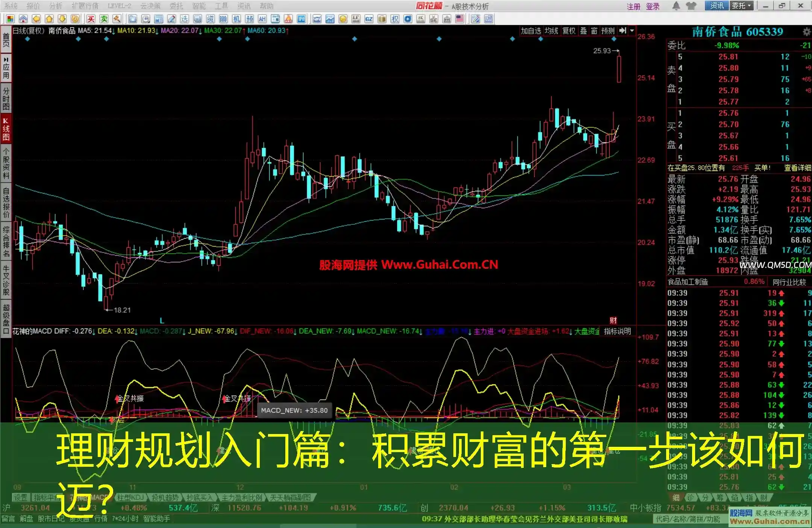Click the green 卖 (sell) toolbar icon
This screenshot has height=528, width=812.
coord(104,19)
